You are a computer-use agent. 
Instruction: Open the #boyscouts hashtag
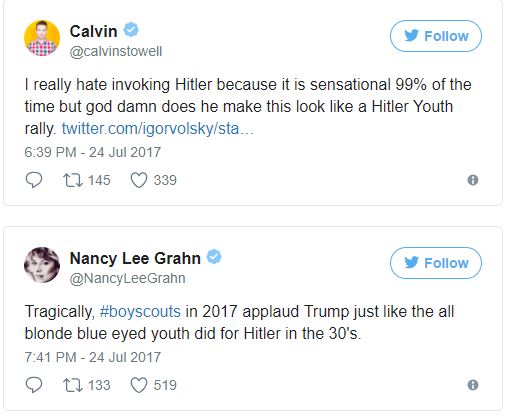[140, 312]
